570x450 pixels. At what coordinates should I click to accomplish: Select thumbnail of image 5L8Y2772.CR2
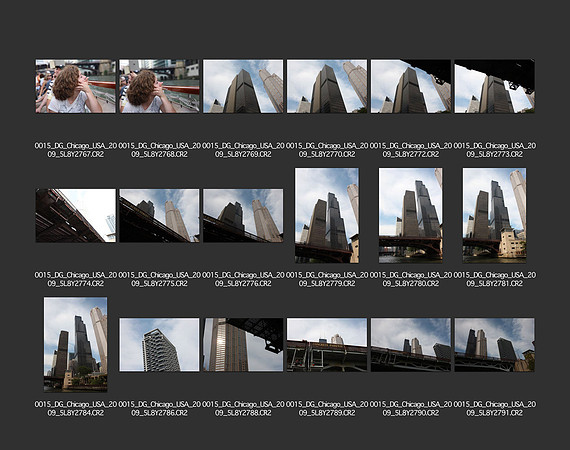coord(411,86)
